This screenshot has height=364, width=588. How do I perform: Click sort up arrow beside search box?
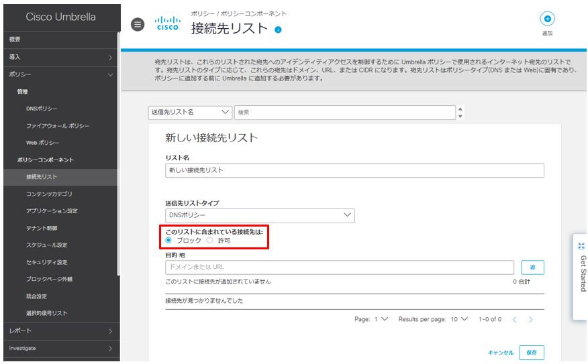460,109
